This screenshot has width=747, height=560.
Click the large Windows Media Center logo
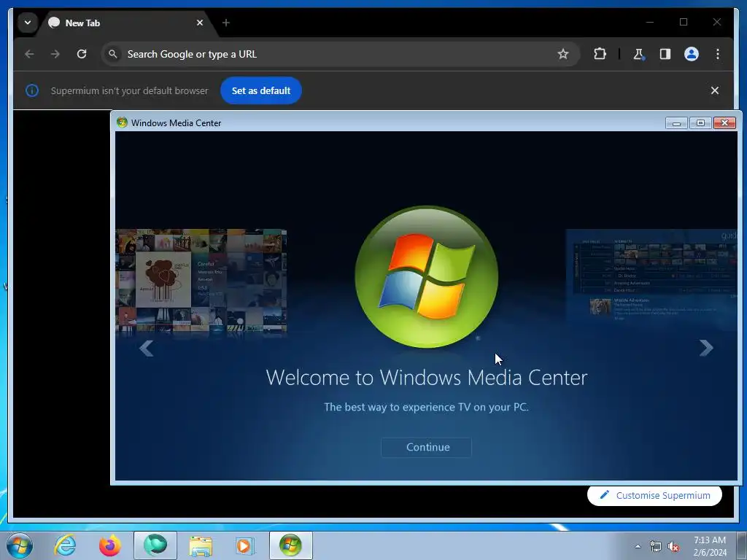point(426,276)
